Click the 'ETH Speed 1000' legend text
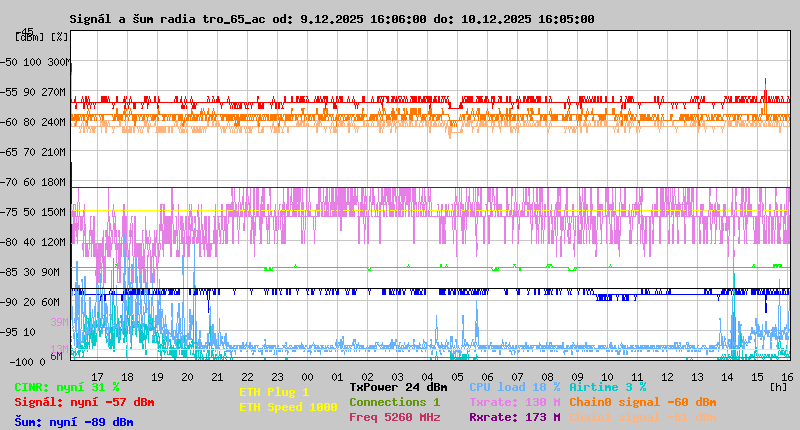800x430 pixels. pos(288,407)
